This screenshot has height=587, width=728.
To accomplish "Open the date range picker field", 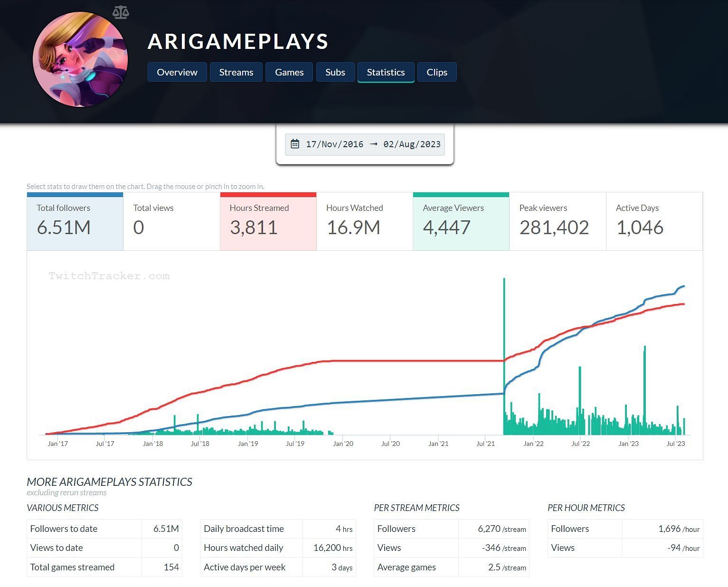I will pyautogui.click(x=365, y=144).
